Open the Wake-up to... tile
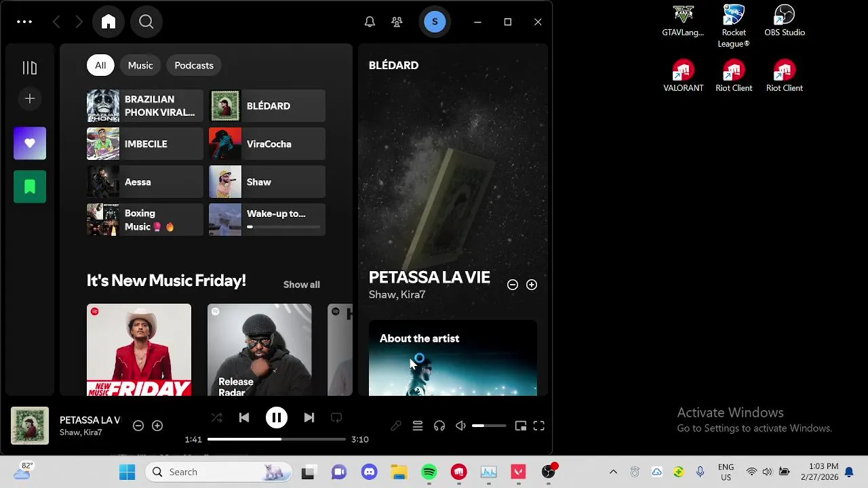Image resolution: width=868 pixels, height=488 pixels. (267, 220)
